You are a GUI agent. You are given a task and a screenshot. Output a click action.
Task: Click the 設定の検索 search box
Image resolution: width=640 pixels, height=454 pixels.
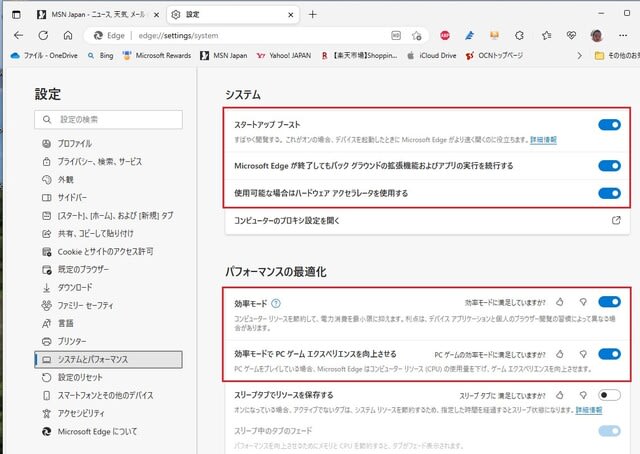coord(109,119)
